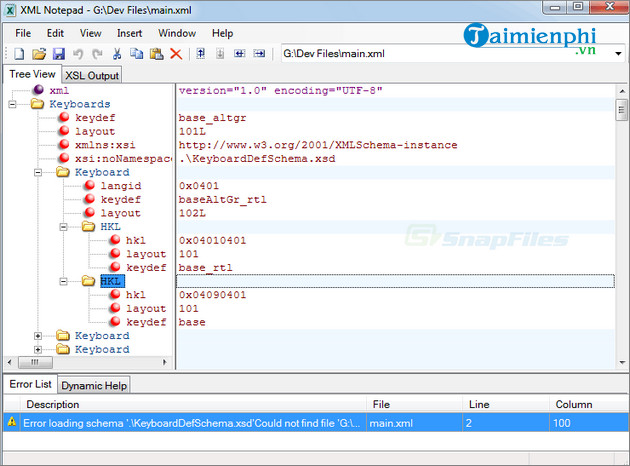The width and height of the screenshot is (630, 466).
Task: Click the vertical scrollbar thumb
Action: pyautogui.click(x=622, y=110)
